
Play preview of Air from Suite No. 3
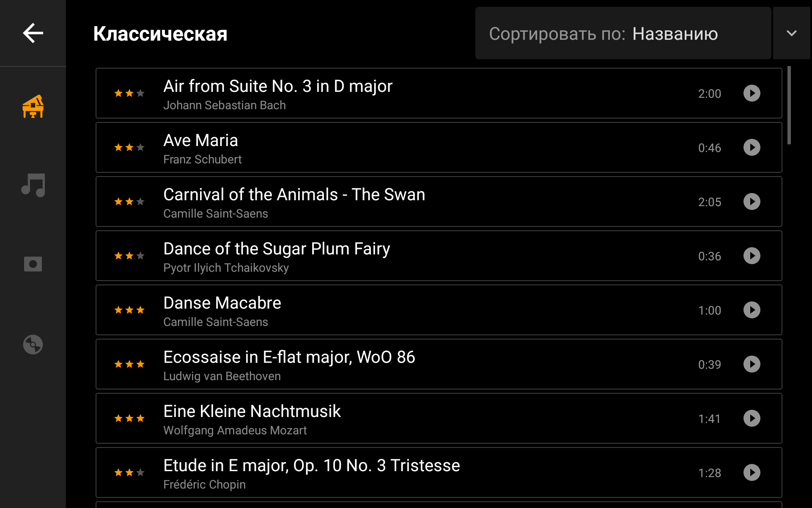point(752,93)
